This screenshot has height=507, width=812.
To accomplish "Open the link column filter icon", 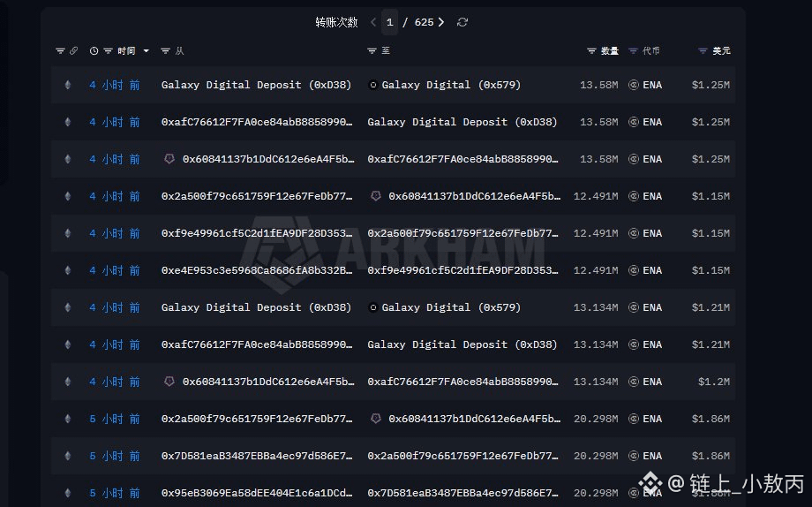I will [x=60, y=51].
